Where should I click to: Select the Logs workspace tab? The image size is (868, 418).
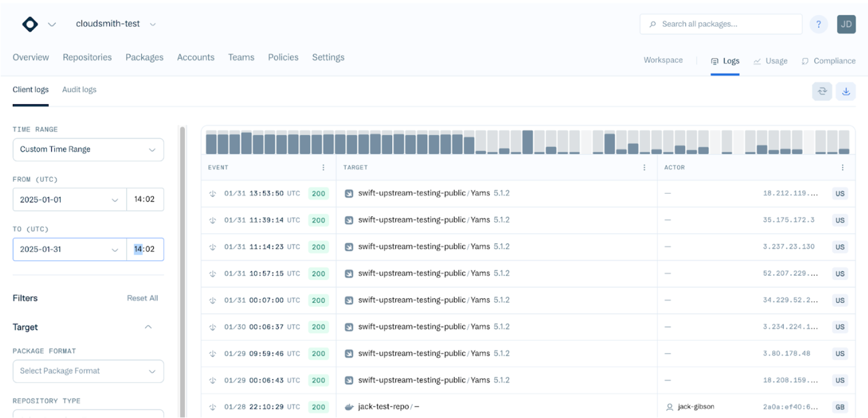[725, 61]
